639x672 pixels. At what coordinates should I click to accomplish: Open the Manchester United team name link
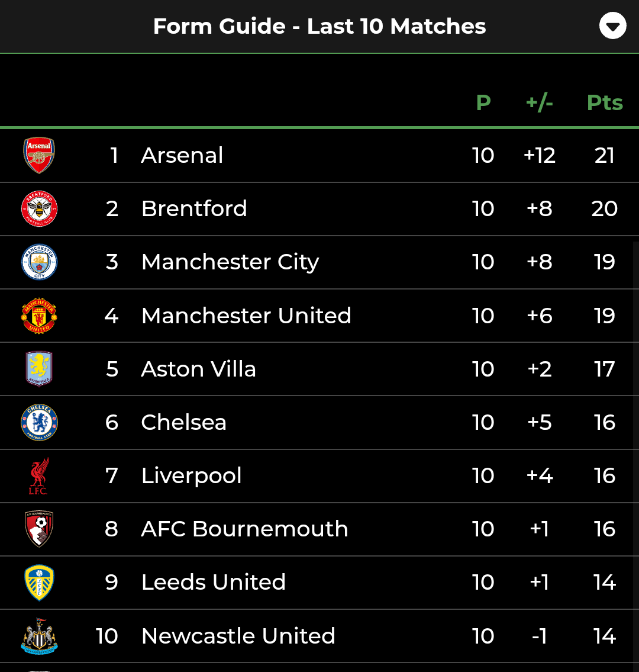[x=246, y=316]
